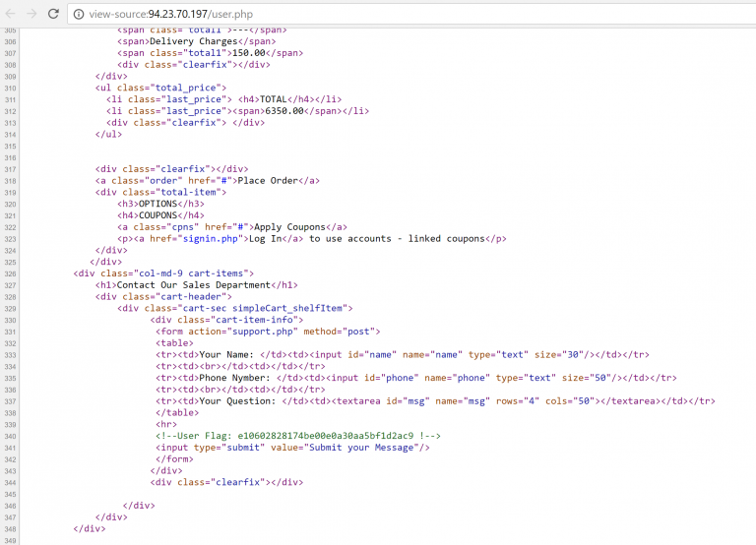Screen dimensions: 756x545
Task: Reload the page with the refresh icon
Action: [53, 14]
